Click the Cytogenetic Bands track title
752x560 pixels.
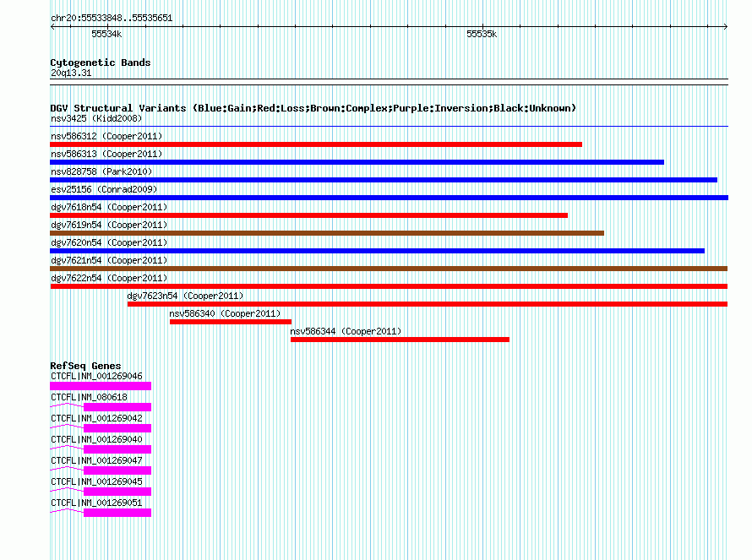[101, 63]
